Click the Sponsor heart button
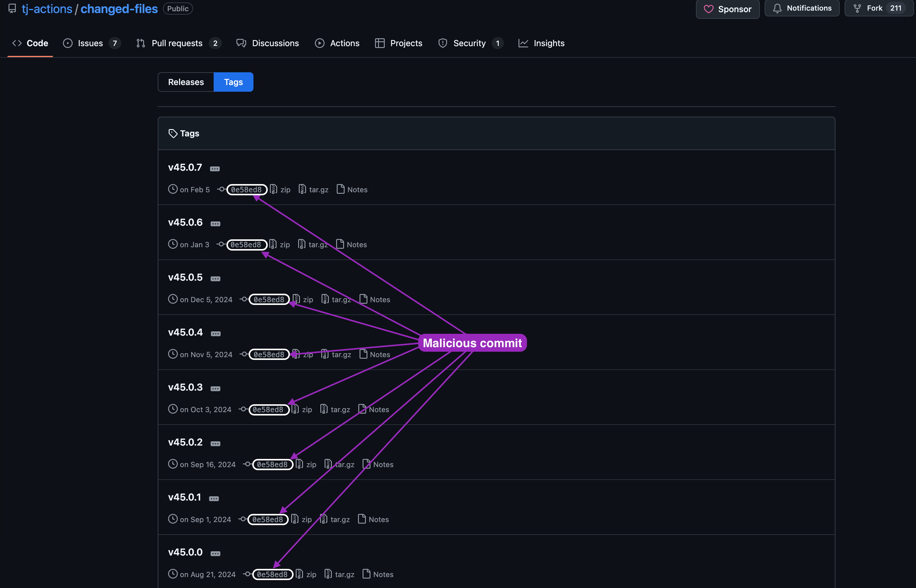This screenshot has height=588, width=916. [x=727, y=9]
